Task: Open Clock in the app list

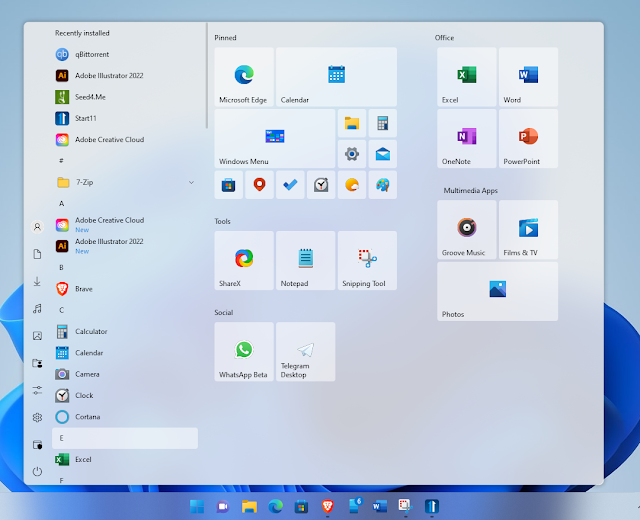Action: (125, 396)
